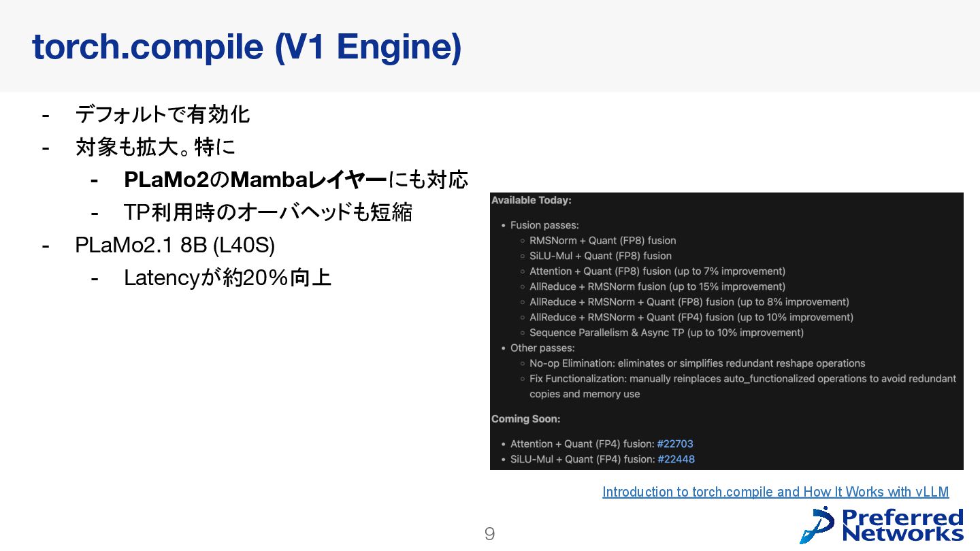Select the 'TP利用時のオーバヘッドも短縮' line
Image resolution: width=980 pixels, height=551 pixels.
[x=268, y=212]
